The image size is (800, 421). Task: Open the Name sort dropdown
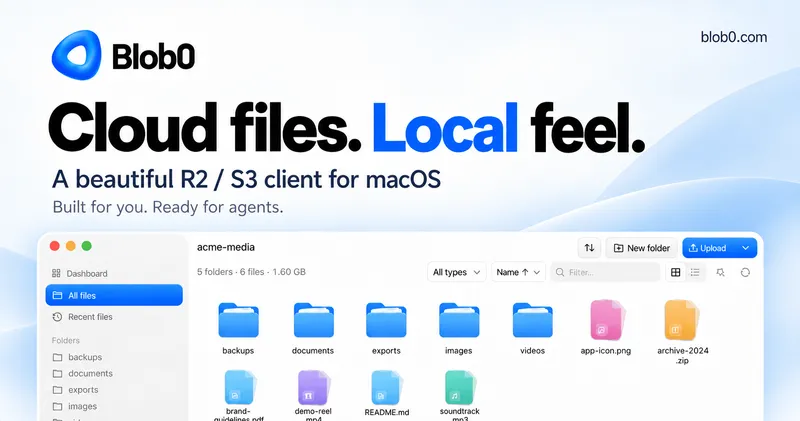pyautogui.click(x=518, y=273)
